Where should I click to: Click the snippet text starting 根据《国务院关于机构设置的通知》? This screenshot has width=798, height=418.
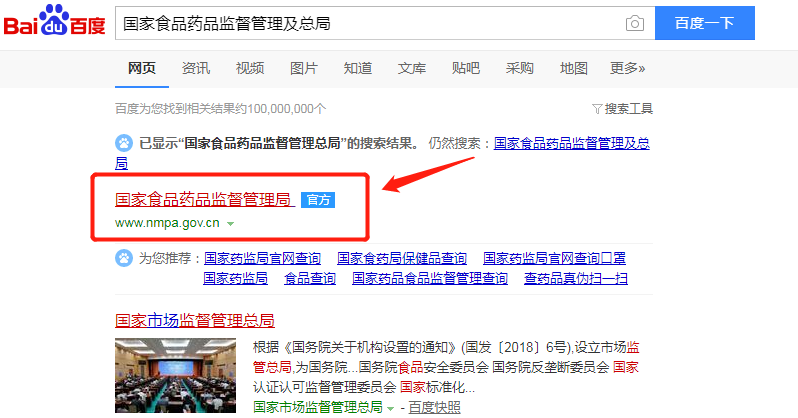[446, 368]
